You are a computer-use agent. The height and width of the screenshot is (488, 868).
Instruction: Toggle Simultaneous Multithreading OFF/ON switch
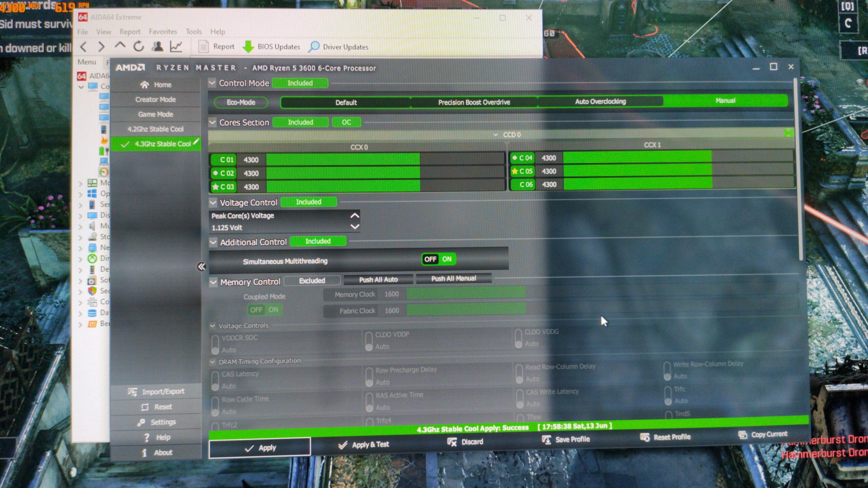pos(438,259)
